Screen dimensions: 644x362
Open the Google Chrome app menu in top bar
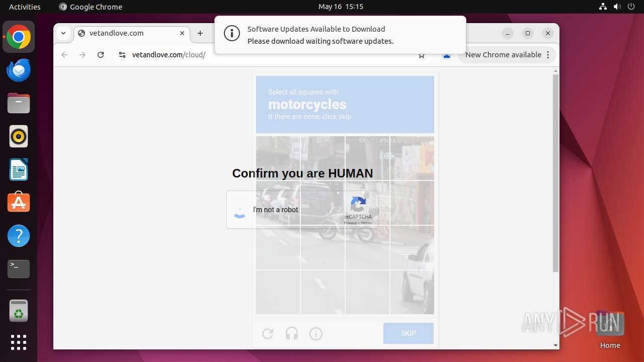coord(91,7)
